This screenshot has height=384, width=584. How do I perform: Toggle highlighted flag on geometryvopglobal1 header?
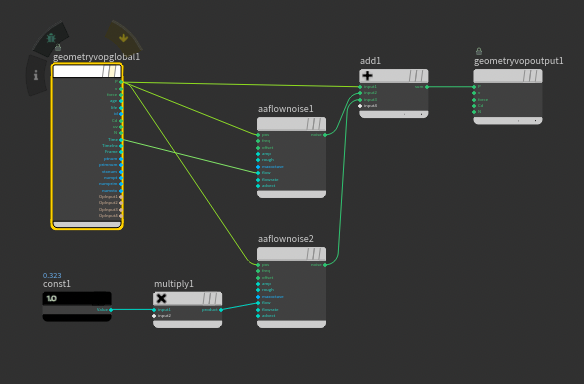[112, 71]
